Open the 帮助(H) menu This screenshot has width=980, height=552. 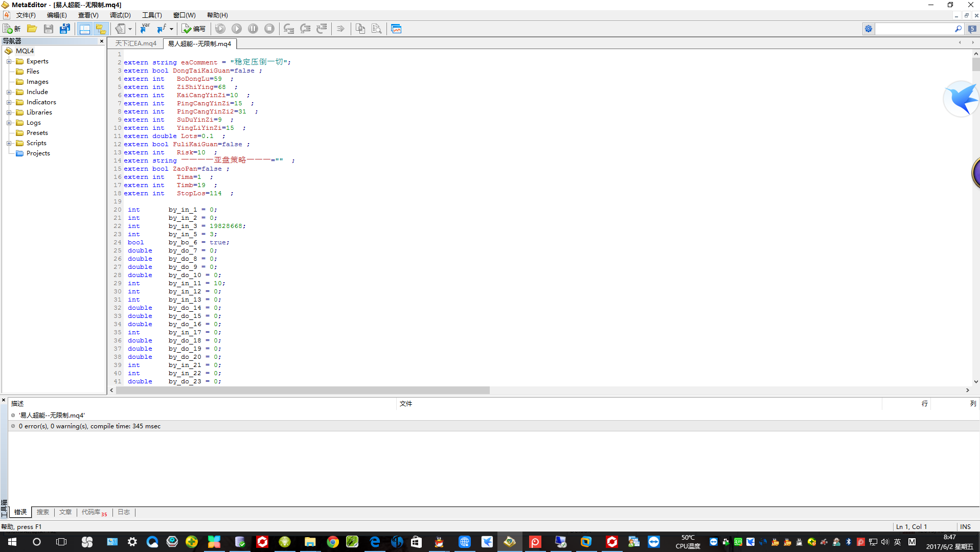217,15
